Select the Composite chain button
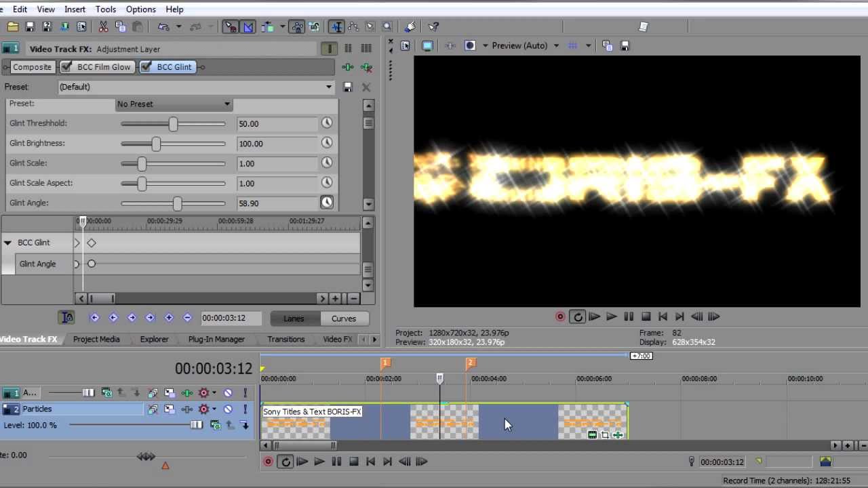 pyautogui.click(x=32, y=67)
